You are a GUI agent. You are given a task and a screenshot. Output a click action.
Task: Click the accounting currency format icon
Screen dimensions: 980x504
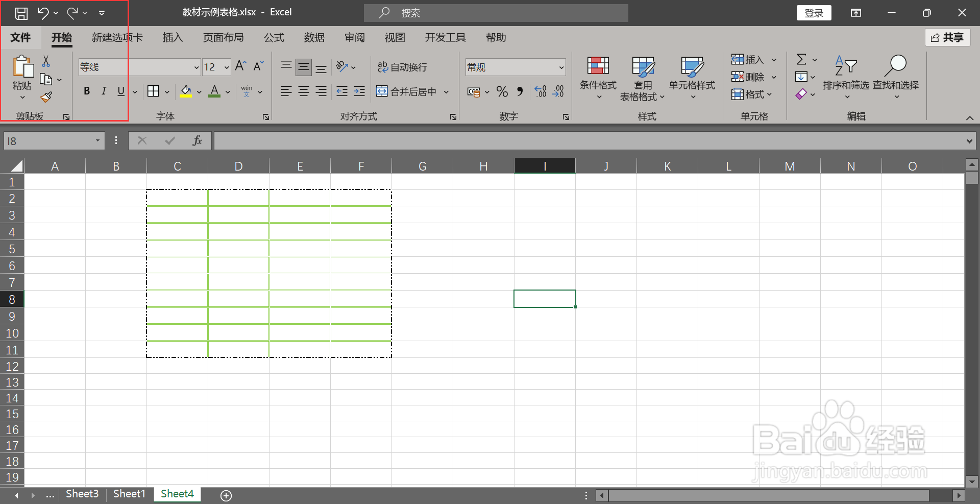(x=474, y=92)
